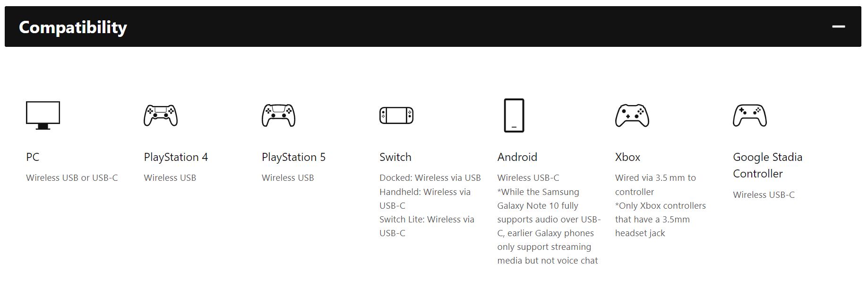Select the Samsung Galaxy Note 10 footnote text

(549, 226)
